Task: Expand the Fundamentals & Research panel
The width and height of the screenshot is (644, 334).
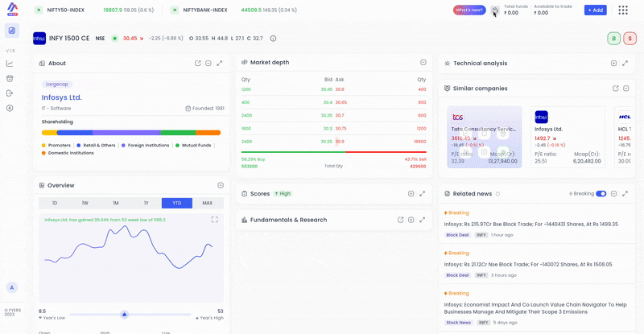Action: [x=411, y=220]
